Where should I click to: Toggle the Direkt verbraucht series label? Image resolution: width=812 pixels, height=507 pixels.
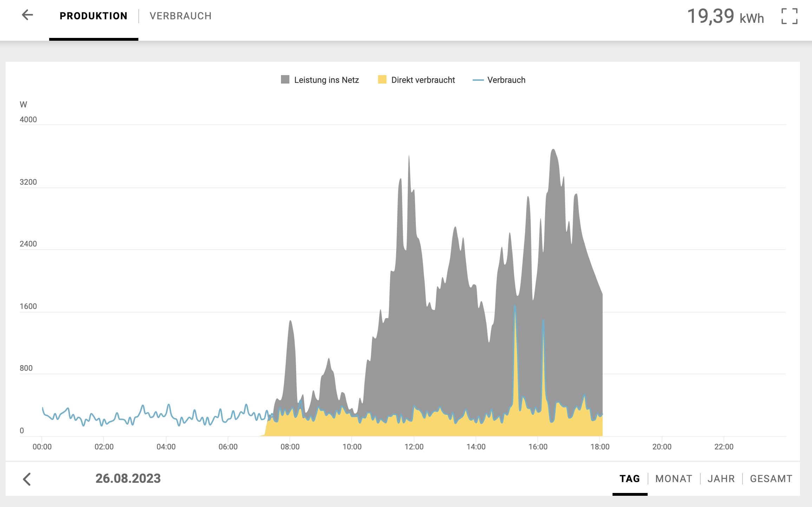point(423,80)
